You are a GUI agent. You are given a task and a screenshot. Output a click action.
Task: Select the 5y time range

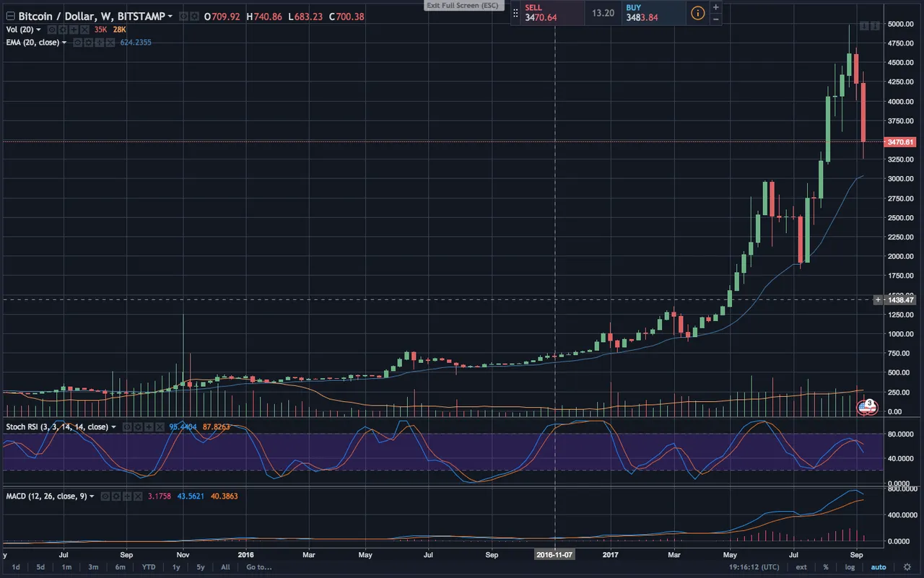tap(201, 567)
